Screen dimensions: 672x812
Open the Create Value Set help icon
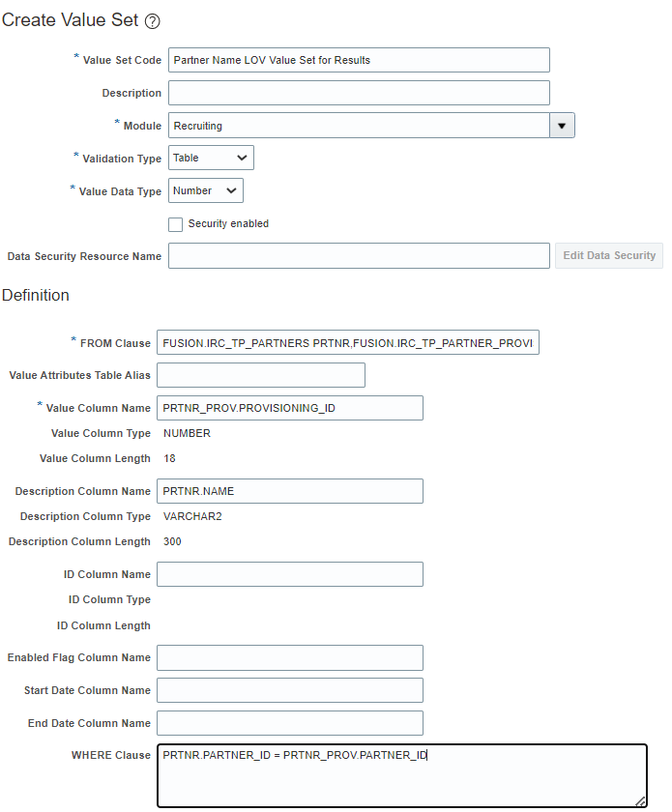[152, 21]
